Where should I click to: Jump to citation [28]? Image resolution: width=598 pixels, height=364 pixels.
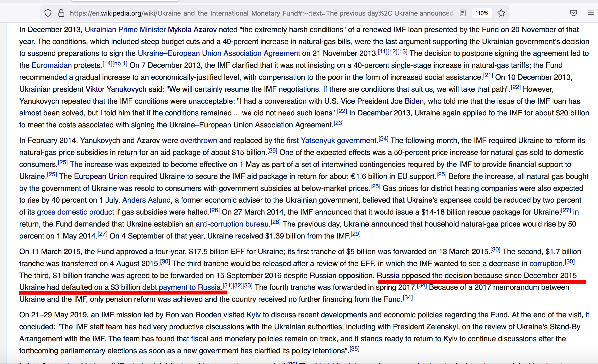pyautogui.click(x=276, y=222)
